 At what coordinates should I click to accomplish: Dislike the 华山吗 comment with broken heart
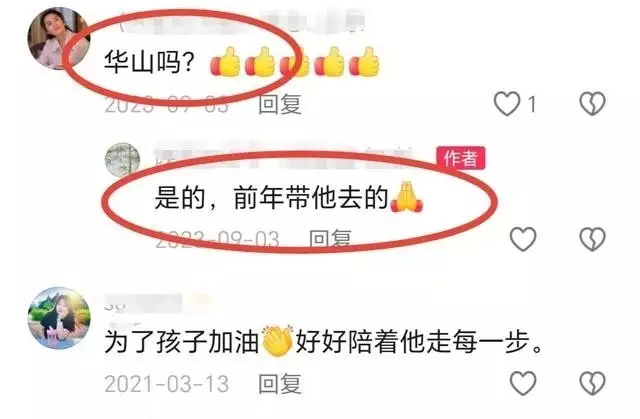(593, 103)
